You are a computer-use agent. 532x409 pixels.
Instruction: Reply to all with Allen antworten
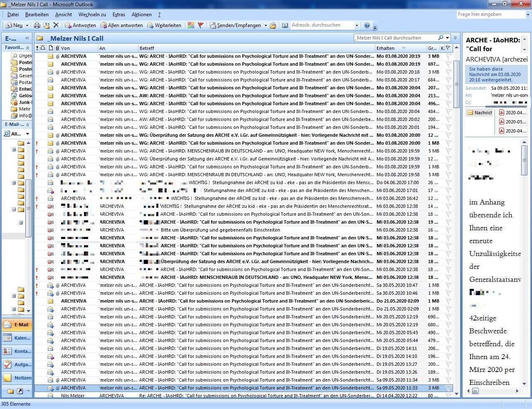click(x=121, y=25)
